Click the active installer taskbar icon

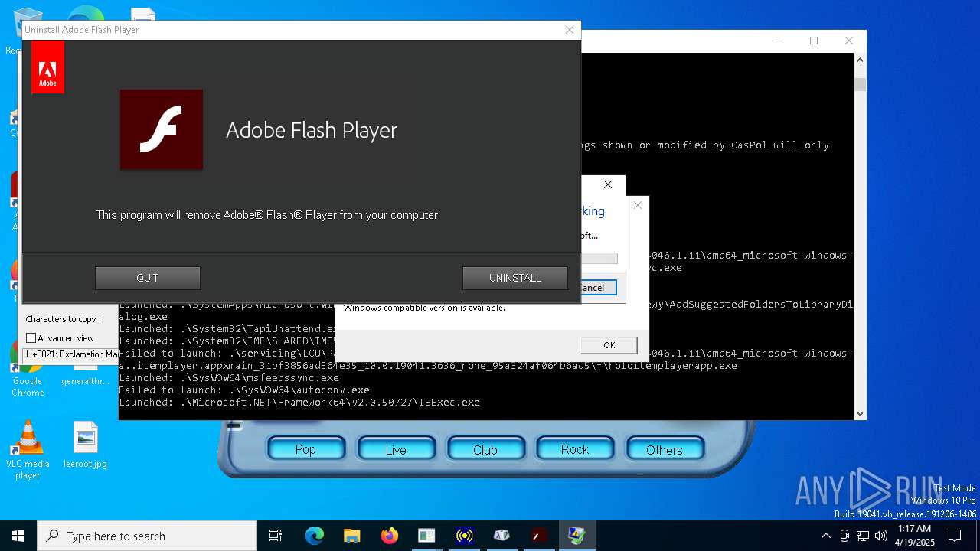577,536
